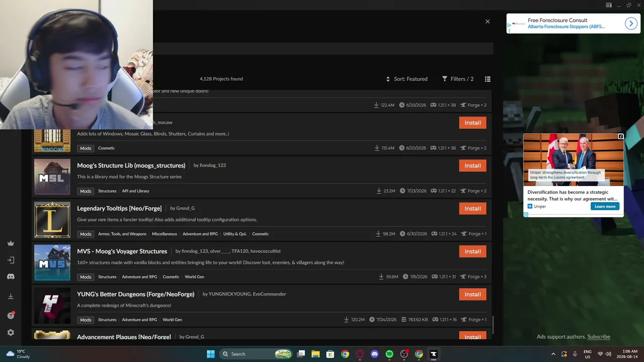The width and height of the screenshot is (644, 362).
Task: Open the Sort: Featured dropdown
Action: pyautogui.click(x=407, y=79)
